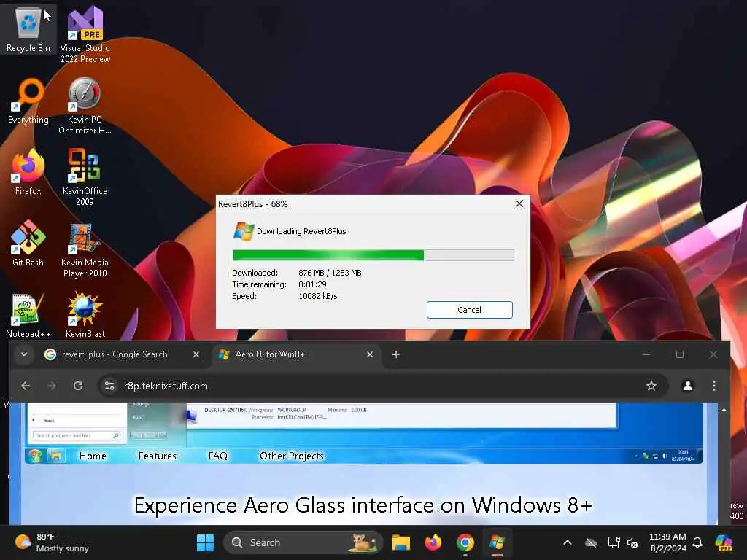This screenshot has width=747, height=560.
Task: Open a new Chrome tab
Action: tap(396, 354)
